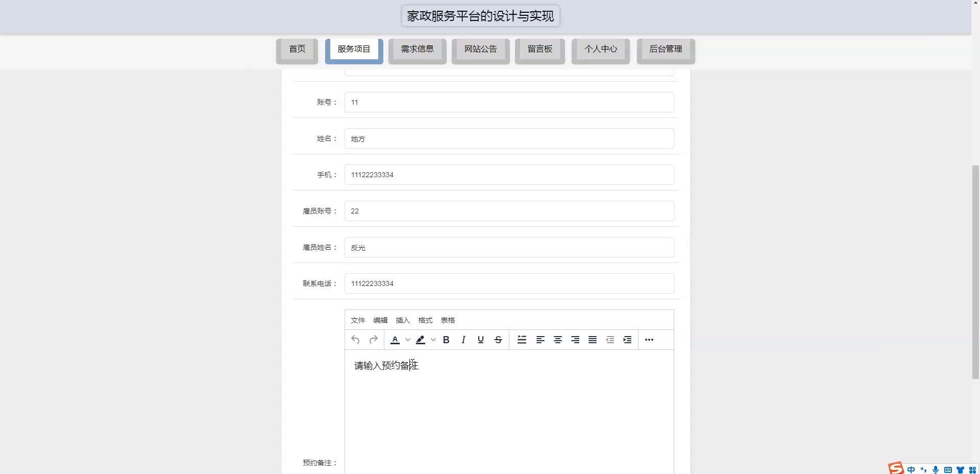The image size is (980, 474).
Task: Center align the editor text
Action: point(558,340)
